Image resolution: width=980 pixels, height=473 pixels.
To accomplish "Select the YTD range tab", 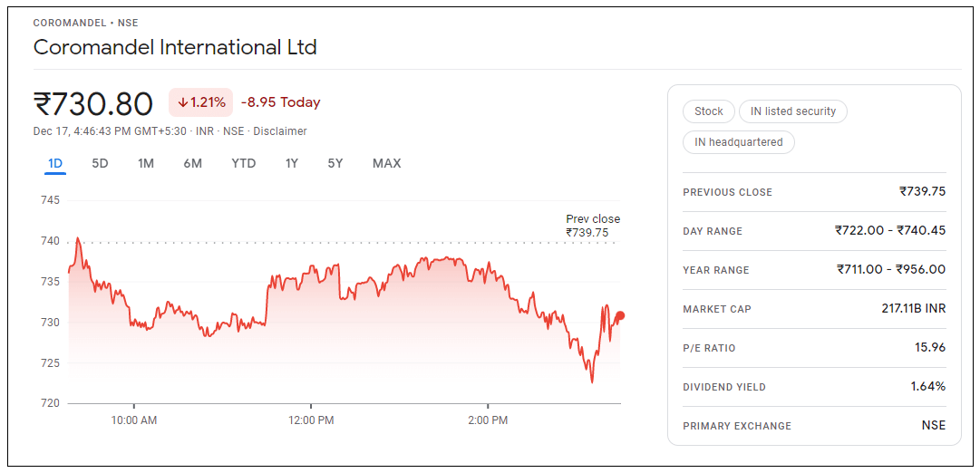I will 243,163.
